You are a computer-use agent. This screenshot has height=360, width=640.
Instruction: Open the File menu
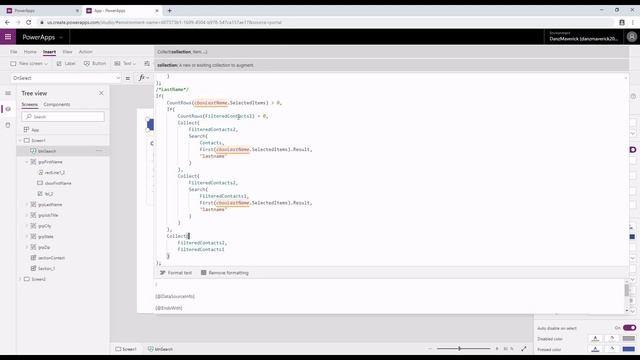coord(13,52)
